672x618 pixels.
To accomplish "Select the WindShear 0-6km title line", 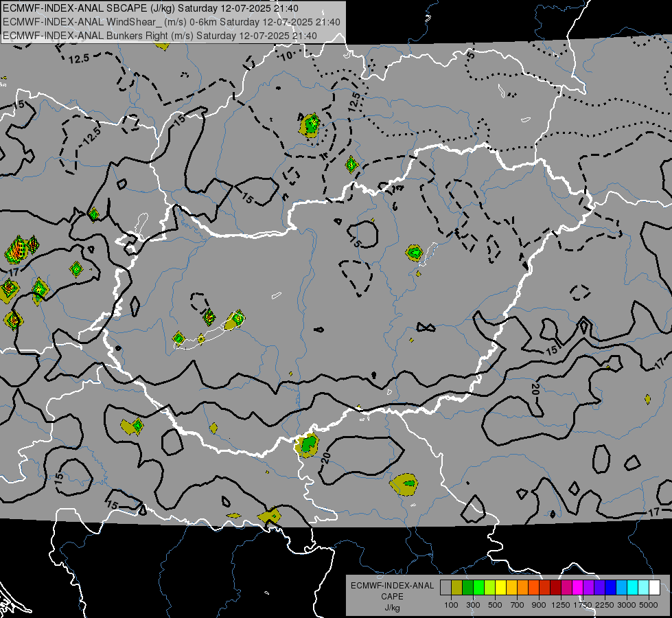I will [172, 22].
